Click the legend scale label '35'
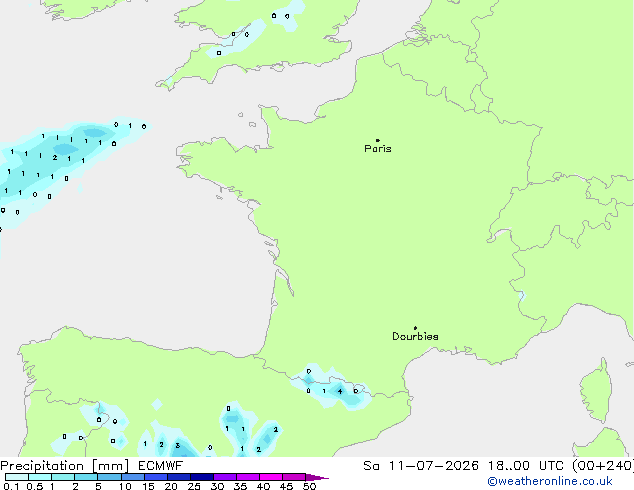 click(x=240, y=486)
